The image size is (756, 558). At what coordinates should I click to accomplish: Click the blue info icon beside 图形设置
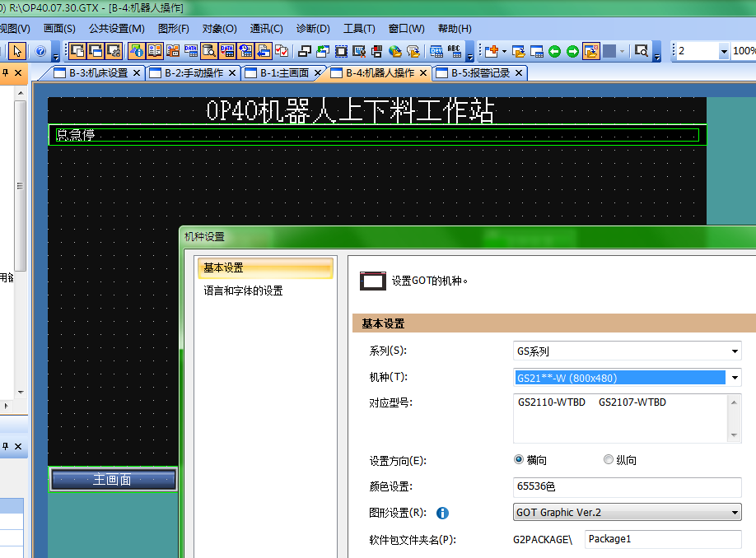[x=442, y=513]
